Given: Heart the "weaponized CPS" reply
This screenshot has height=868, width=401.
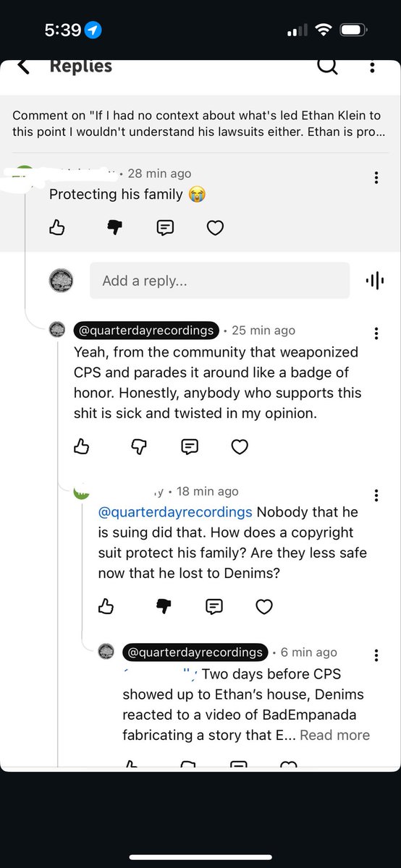Looking at the screenshot, I should click(240, 447).
